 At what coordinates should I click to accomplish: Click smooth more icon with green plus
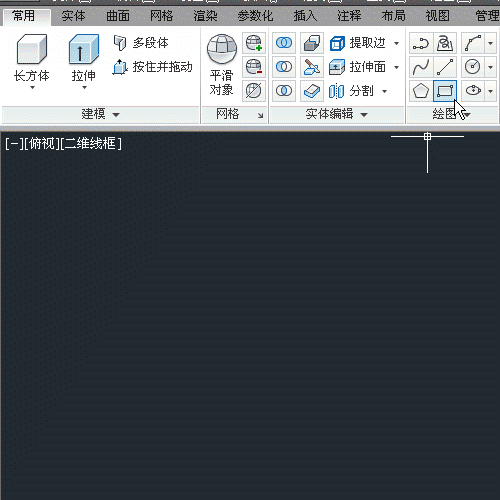[254, 43]
